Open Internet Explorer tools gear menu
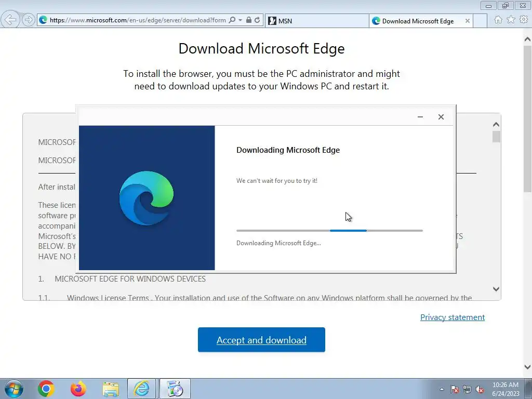This screenshot has width=532, height=399. [x=524, y=20]
